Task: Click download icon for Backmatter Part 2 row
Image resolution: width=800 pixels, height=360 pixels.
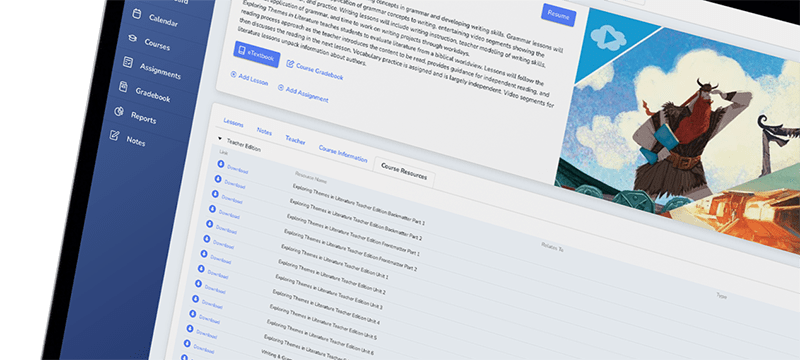Action: [218, 179]
